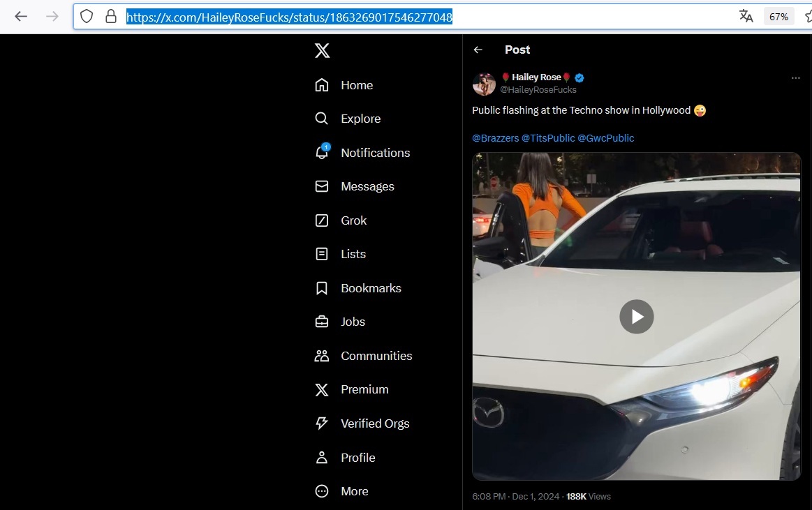
Task: Open the tracking protection shield icon
Action: 87,17
